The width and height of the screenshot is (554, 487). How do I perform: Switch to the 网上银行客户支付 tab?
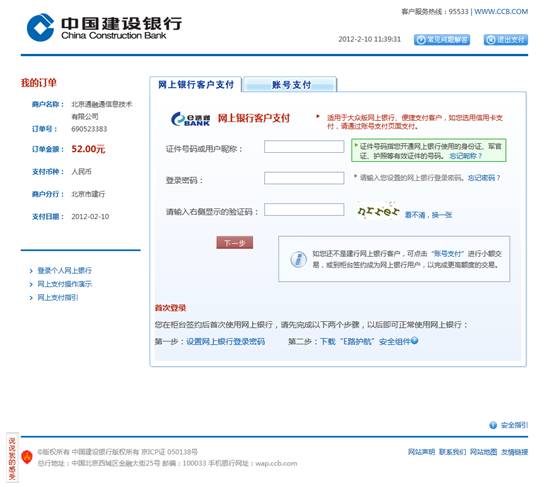click(x=195, y=84)
